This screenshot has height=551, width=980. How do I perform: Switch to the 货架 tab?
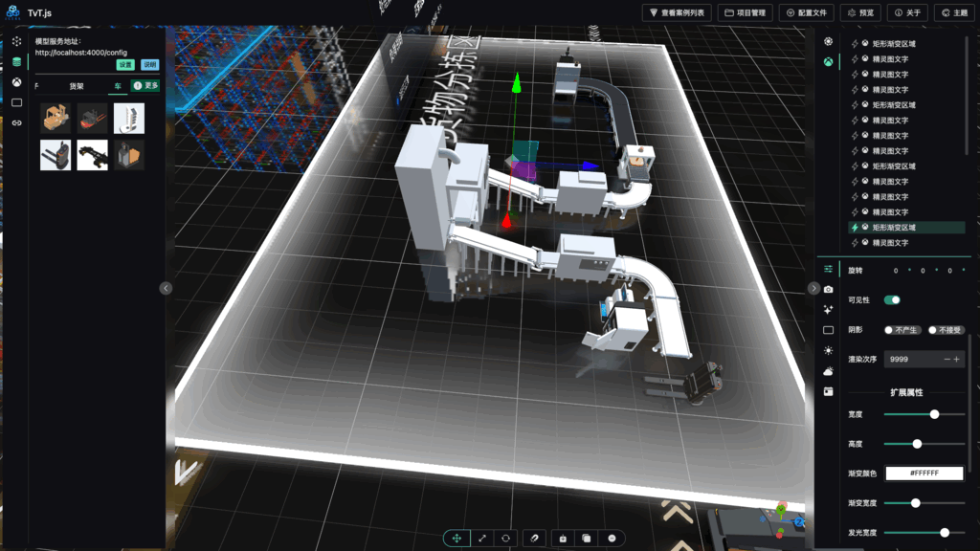(x=76, y=86)
